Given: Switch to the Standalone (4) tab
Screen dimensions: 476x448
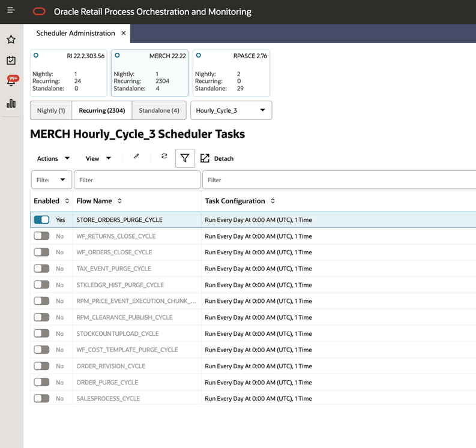Looking at the screenshot, I should tap(159, 110).
